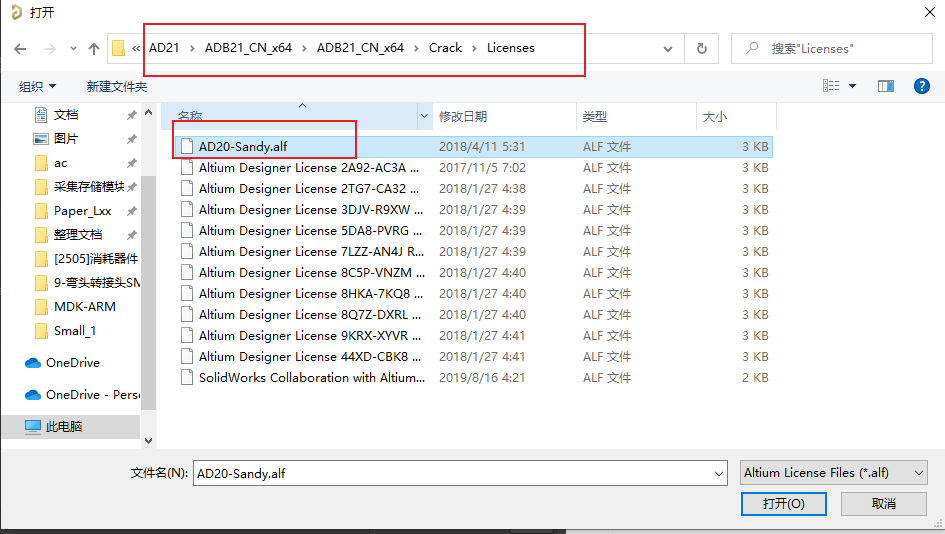Open recent locations dropdown arrow
This screenshot has height=534, width=945.
tap(73, 49)
